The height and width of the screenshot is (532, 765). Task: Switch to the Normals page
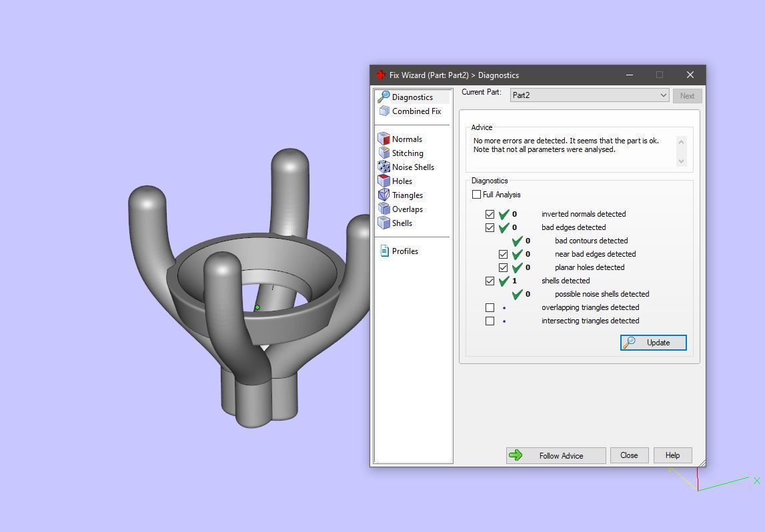pyautogui.click(x=407, y=139)
